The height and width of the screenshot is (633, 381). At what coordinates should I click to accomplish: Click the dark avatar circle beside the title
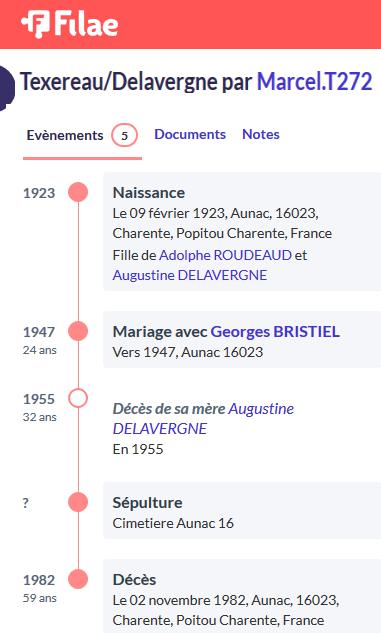(x=6, y=89)
